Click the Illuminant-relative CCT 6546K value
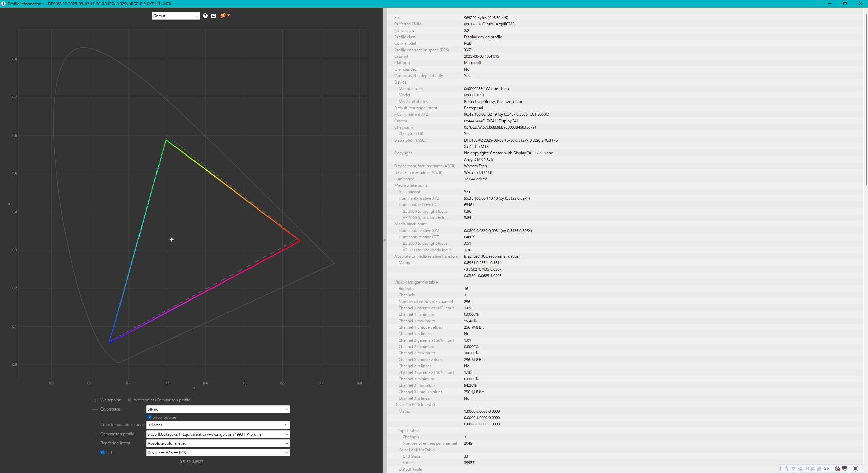This screenshot has height=473, width=868. coord(469,205)
